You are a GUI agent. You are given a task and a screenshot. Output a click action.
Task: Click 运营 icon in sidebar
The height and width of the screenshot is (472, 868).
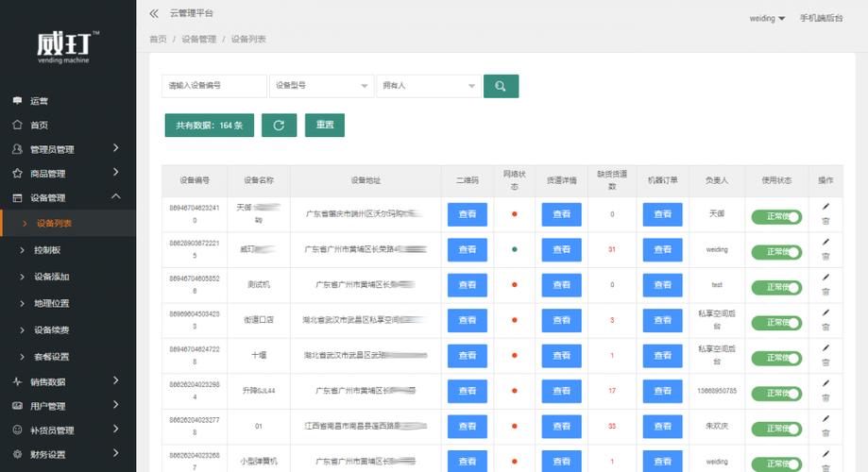pos(17,100)
